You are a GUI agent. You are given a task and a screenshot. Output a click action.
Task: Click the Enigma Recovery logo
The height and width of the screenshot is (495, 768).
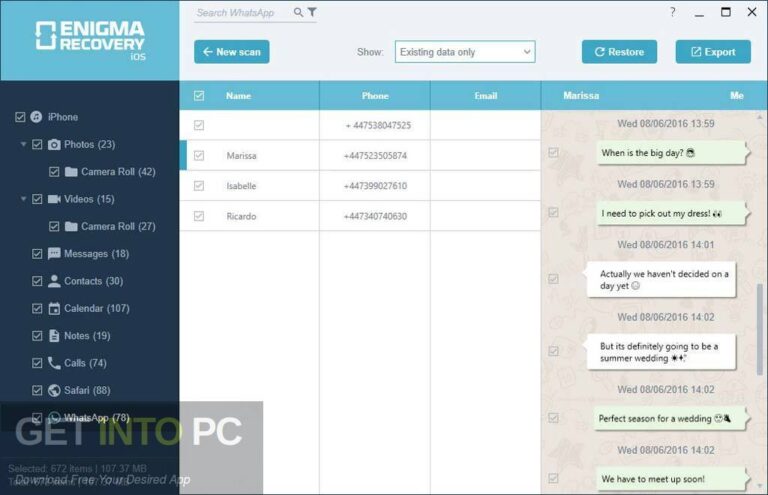coord(91,41)
